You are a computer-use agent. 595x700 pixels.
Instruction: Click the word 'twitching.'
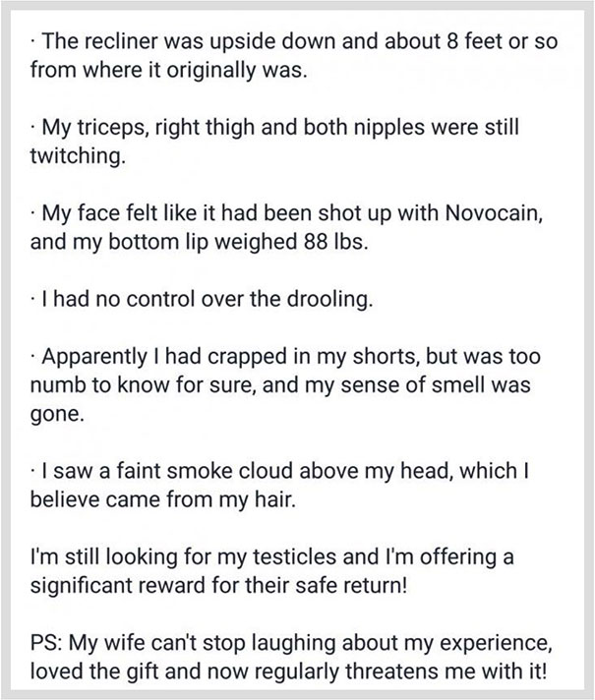(78, 156)
